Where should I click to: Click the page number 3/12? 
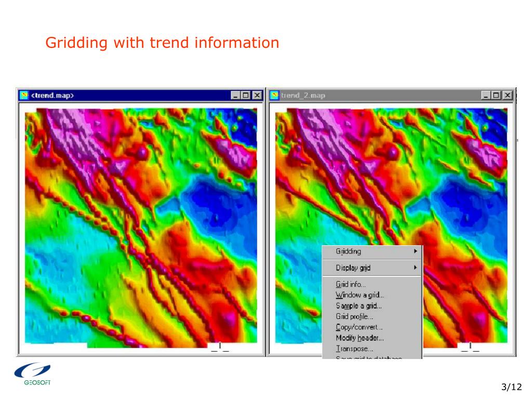tap(512, 387)
